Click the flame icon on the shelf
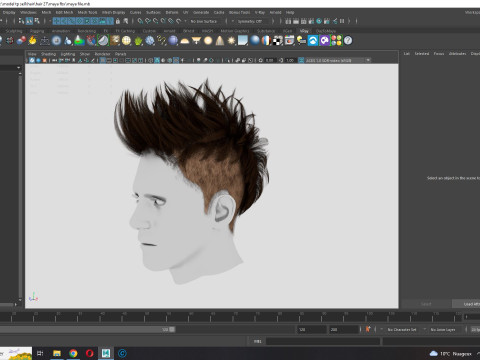 33,41
